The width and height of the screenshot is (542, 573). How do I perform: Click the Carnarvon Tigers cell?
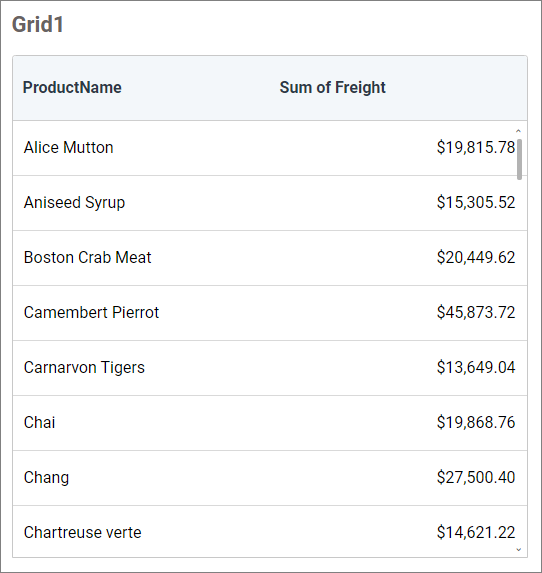(x=84, y=368)
